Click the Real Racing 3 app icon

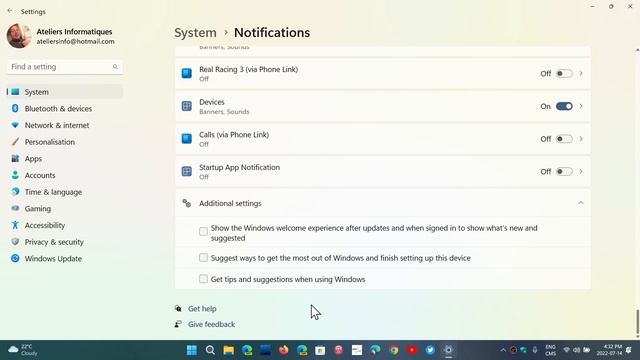coord(187,73)
